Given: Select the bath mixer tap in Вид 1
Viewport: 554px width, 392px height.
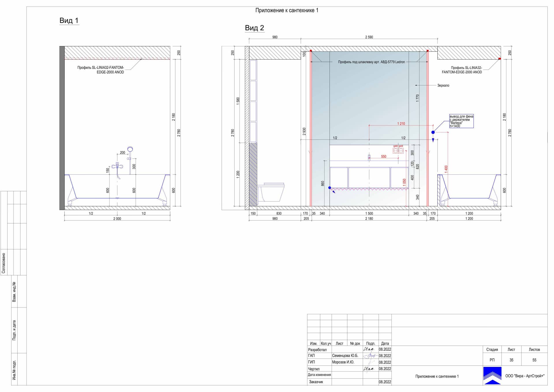Looking at the screenshot, I should point(117,167).
